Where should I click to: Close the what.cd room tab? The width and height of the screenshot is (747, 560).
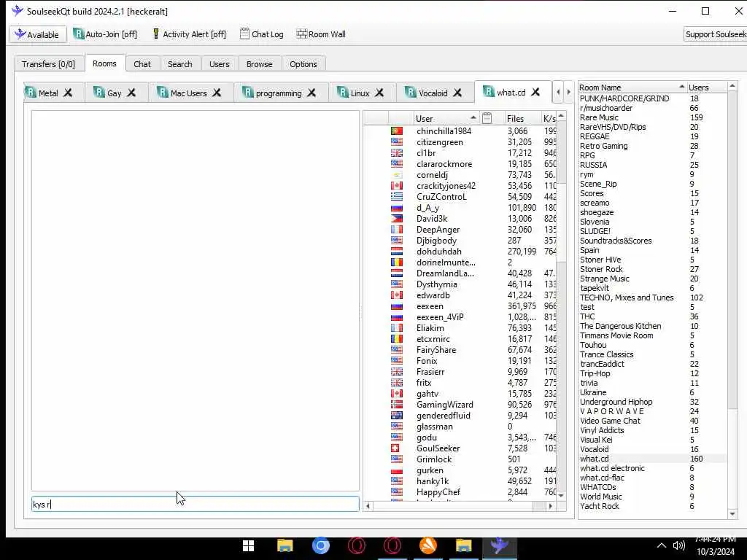[x=535, y=92]
